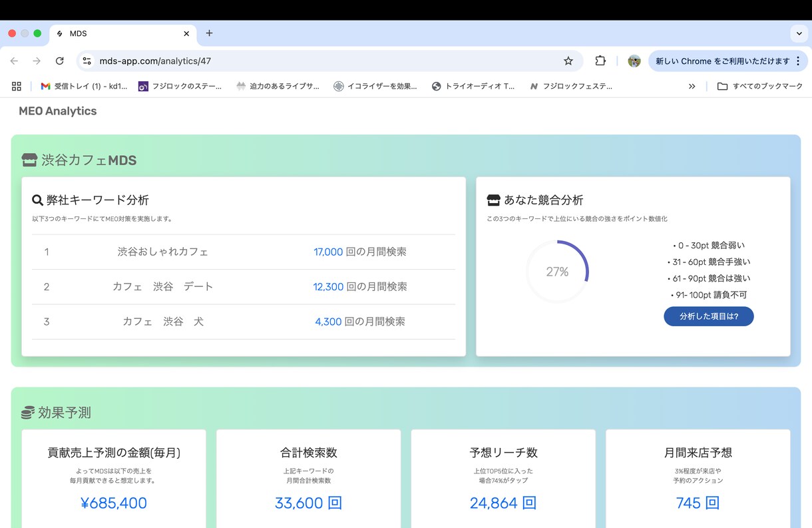This screenshot has height=528, width=812.
Task: Click keyword row カフェ 渋谷 犬
Action: click(244, 322)
